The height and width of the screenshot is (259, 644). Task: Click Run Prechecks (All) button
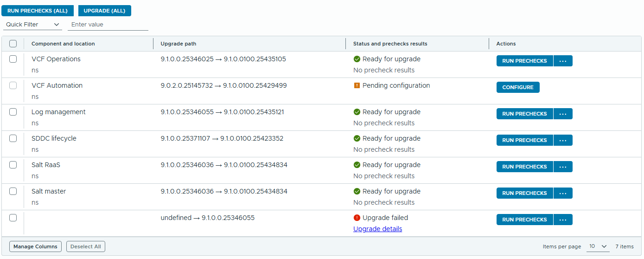(38, 11)
